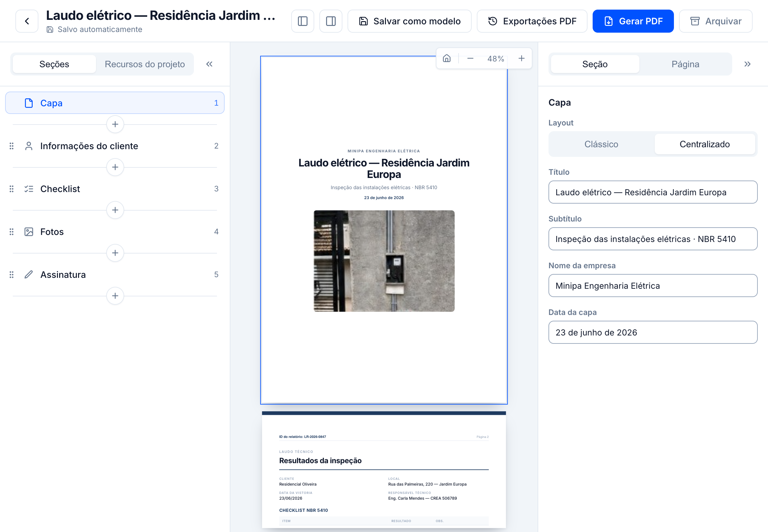Toggle the left sidebar panel icon

point(302,21)
